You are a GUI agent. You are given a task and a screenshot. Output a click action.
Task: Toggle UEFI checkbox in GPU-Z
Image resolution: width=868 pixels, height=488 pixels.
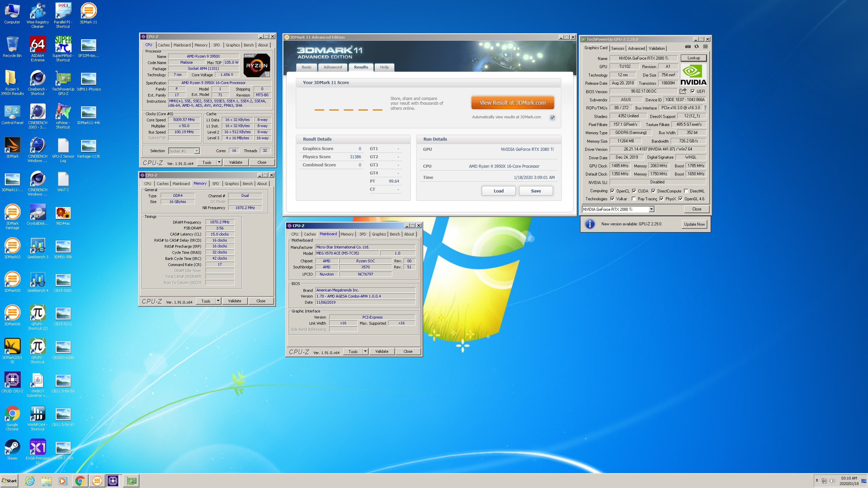coord(693,91)
